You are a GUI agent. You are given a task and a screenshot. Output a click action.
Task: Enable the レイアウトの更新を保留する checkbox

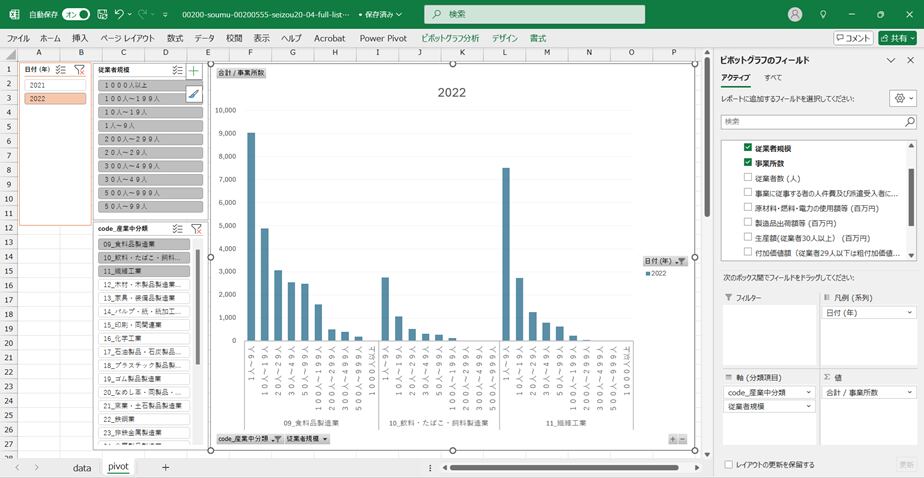727,464
